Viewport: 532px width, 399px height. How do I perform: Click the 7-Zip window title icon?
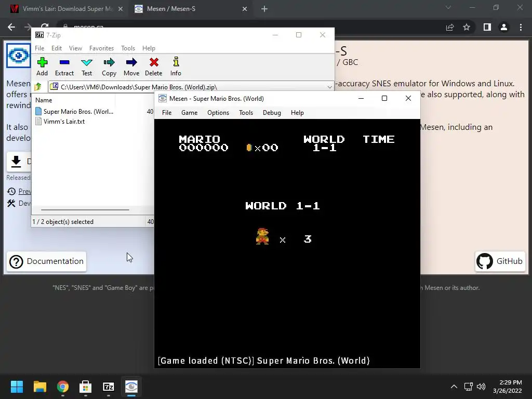[39, 35]
